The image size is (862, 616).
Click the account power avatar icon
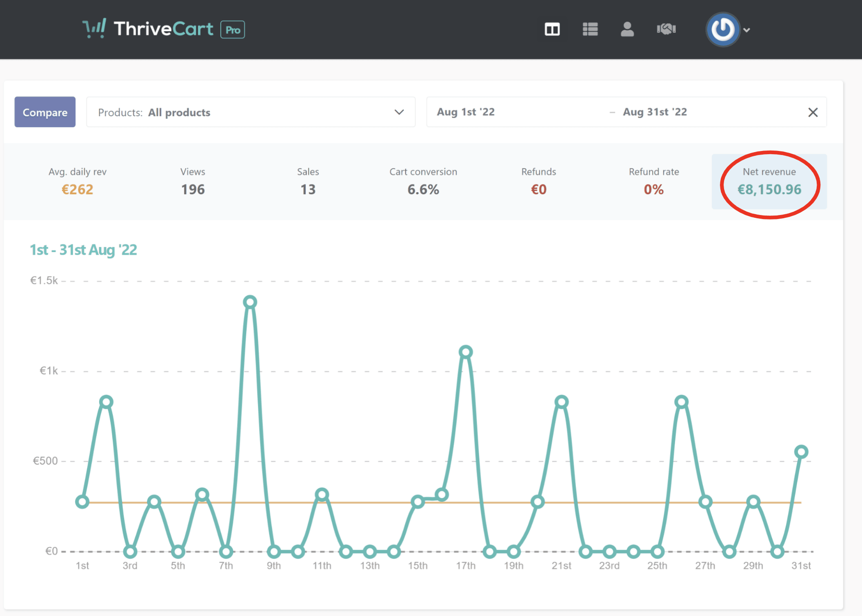coord(723,29)
